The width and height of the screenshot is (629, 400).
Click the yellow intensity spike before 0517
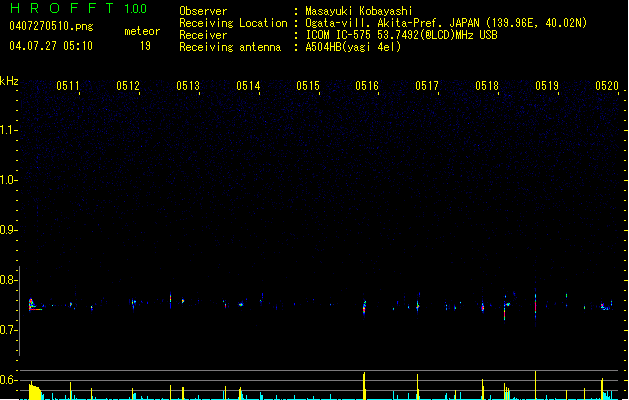click(x=418, y=387)
